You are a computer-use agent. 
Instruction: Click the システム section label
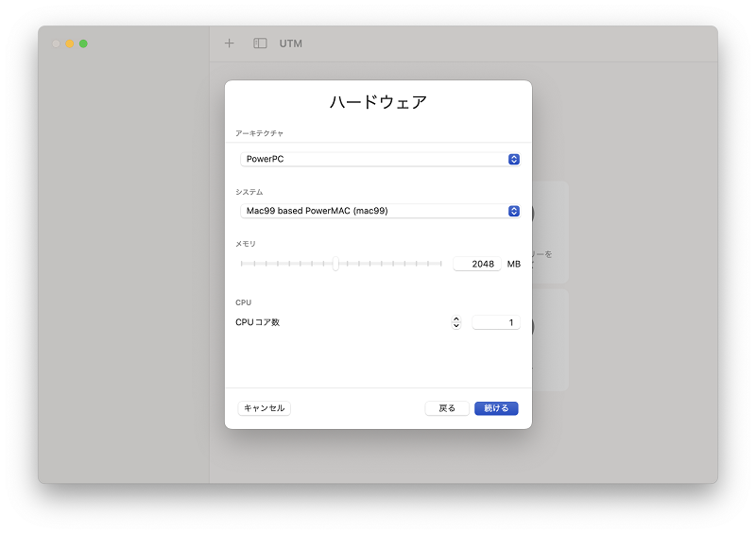click(x=249, y=192)
